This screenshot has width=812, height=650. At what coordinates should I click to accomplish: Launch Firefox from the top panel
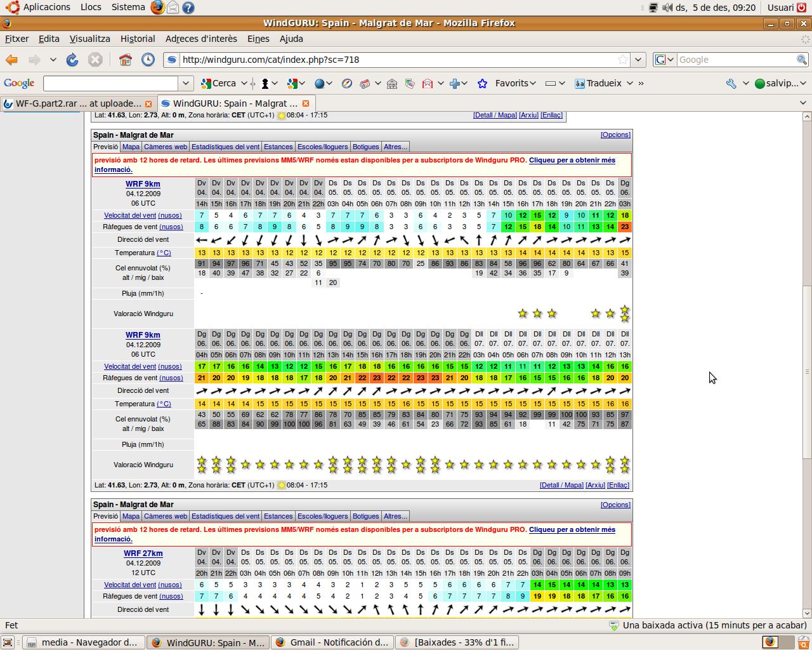coord(157,8)
